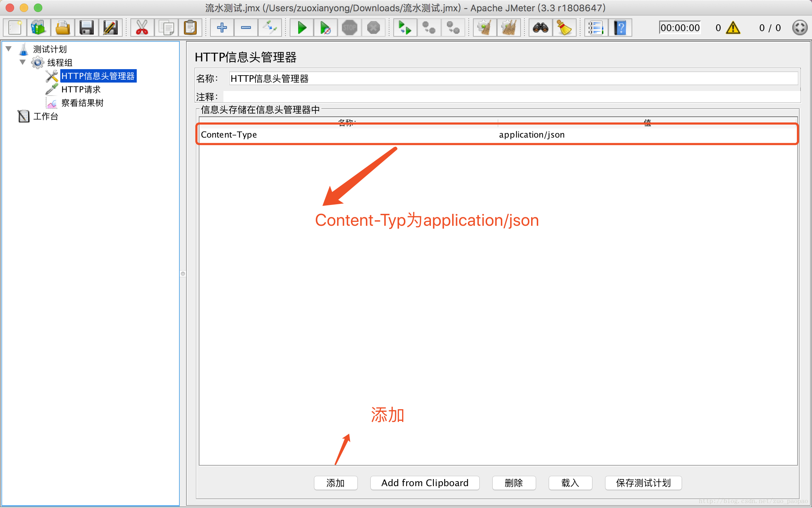Create a new test plan with New icon

tap(15, 28)
